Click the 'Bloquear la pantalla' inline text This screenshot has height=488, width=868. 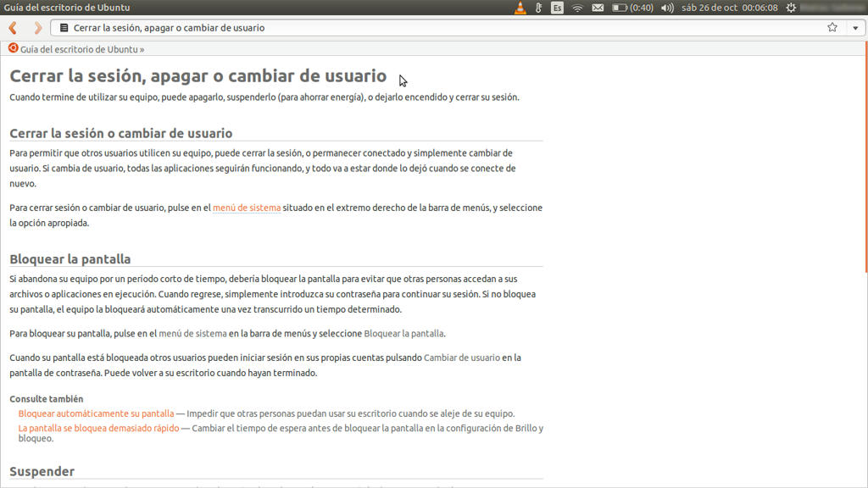pos(403,334)
